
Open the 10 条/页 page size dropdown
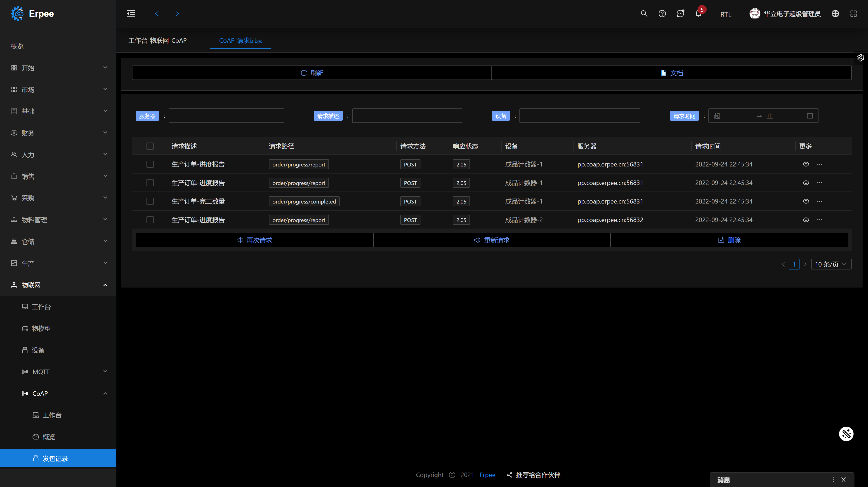click(x=831, y=264)
